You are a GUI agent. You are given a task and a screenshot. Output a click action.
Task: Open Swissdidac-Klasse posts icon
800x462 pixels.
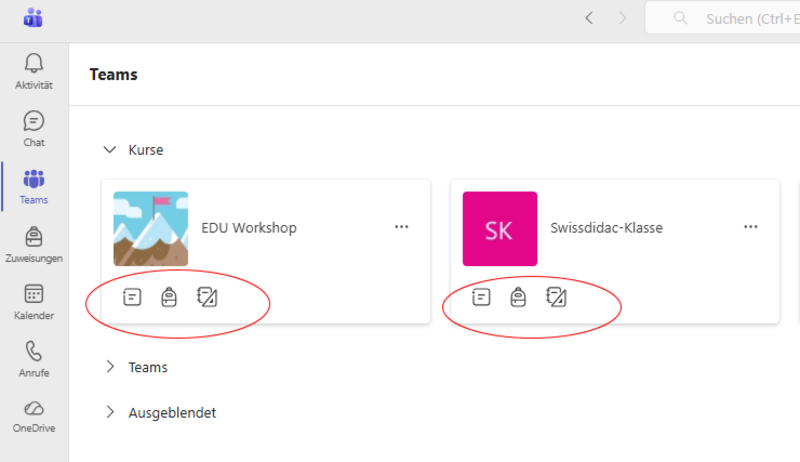coord(481,297)
